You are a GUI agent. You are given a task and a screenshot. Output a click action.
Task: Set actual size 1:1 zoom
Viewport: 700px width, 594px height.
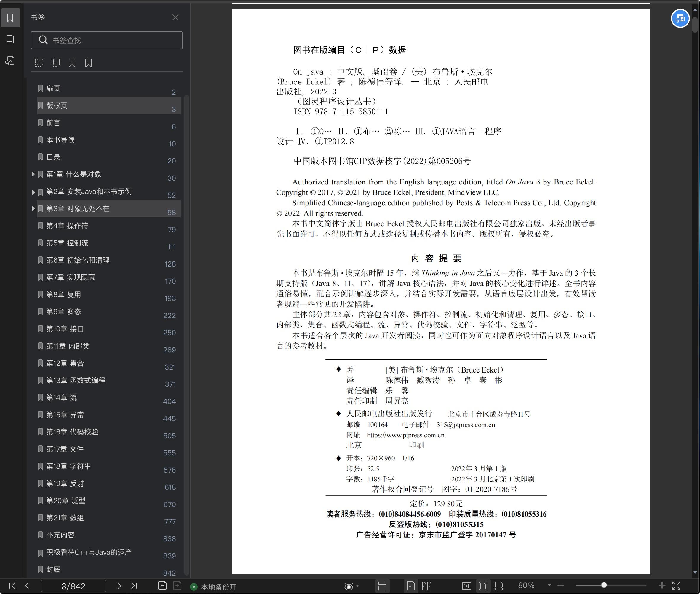click(x=466, y=586)
